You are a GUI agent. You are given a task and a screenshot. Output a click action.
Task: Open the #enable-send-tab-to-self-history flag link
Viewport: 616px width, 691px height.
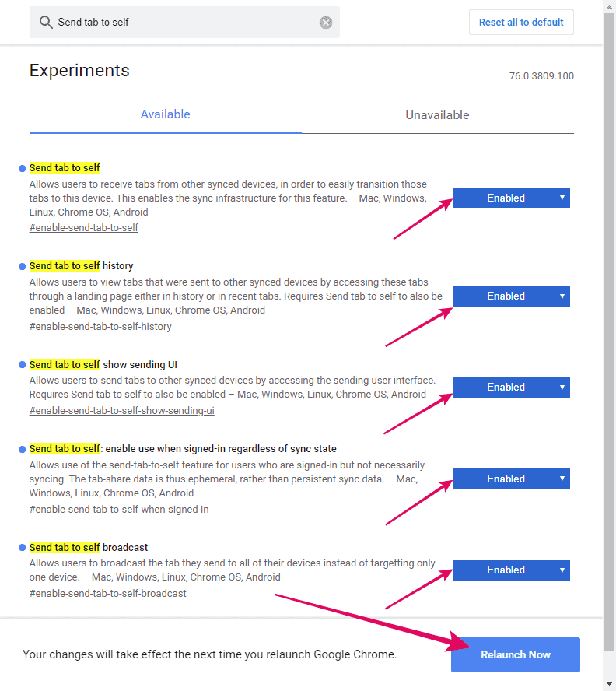point(100,326)
